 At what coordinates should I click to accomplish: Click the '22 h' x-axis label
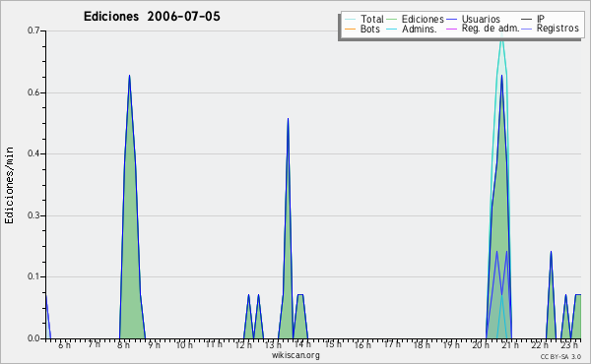click(x=540, y=345)
